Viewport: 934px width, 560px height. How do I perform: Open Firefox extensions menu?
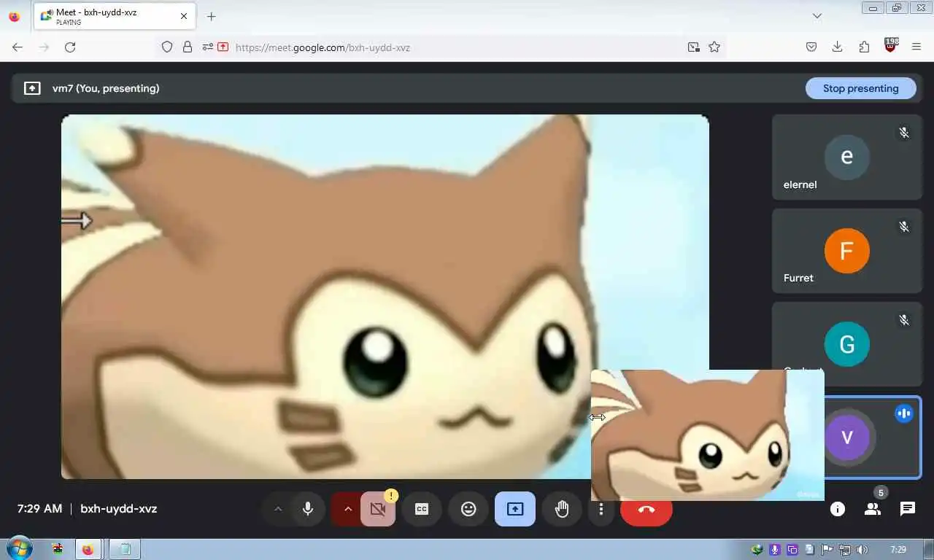point(864,47)
